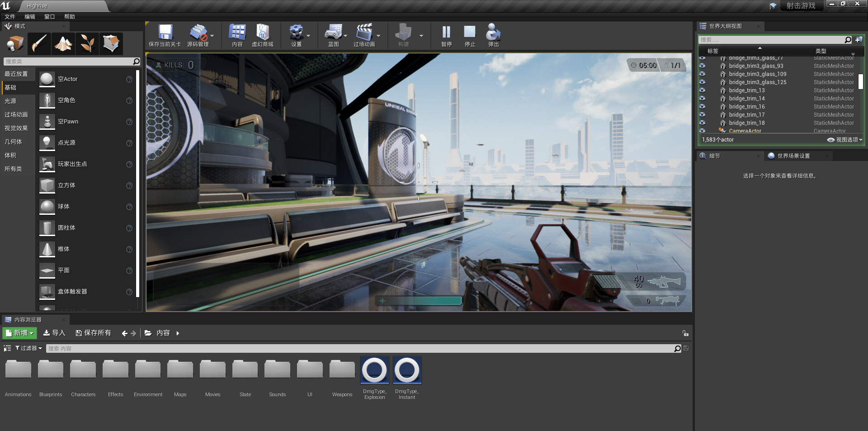The height and width of the screenshot is (431, 868).
Task: Select the Paint mode brush icon
Action: 39,43
